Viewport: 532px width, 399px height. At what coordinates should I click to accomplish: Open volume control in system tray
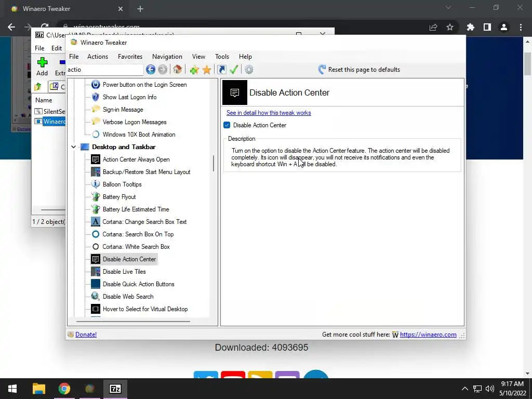[489, 389]
